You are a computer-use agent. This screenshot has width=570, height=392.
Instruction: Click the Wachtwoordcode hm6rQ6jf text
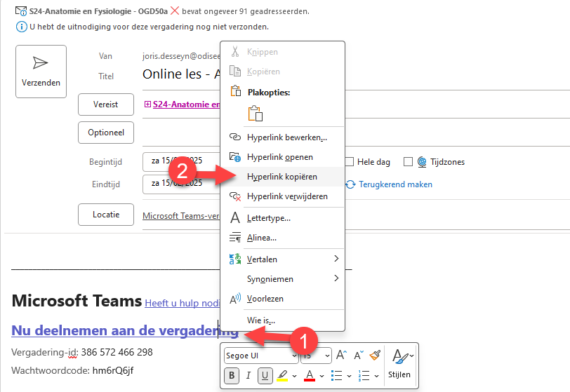[113, 370]
